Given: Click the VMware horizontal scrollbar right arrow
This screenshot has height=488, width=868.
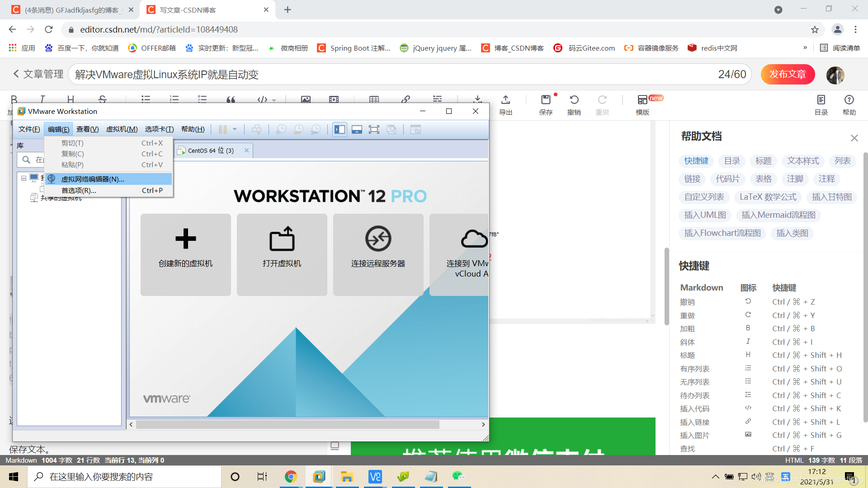Looking at the screenshot, I should pos(483,424).
